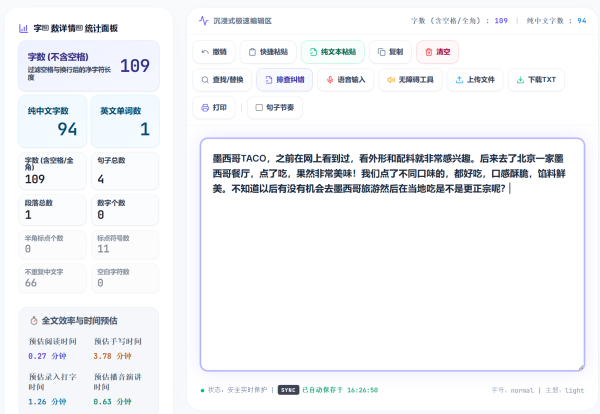Activate the 排查纠错 error check button

coord(285,80)
